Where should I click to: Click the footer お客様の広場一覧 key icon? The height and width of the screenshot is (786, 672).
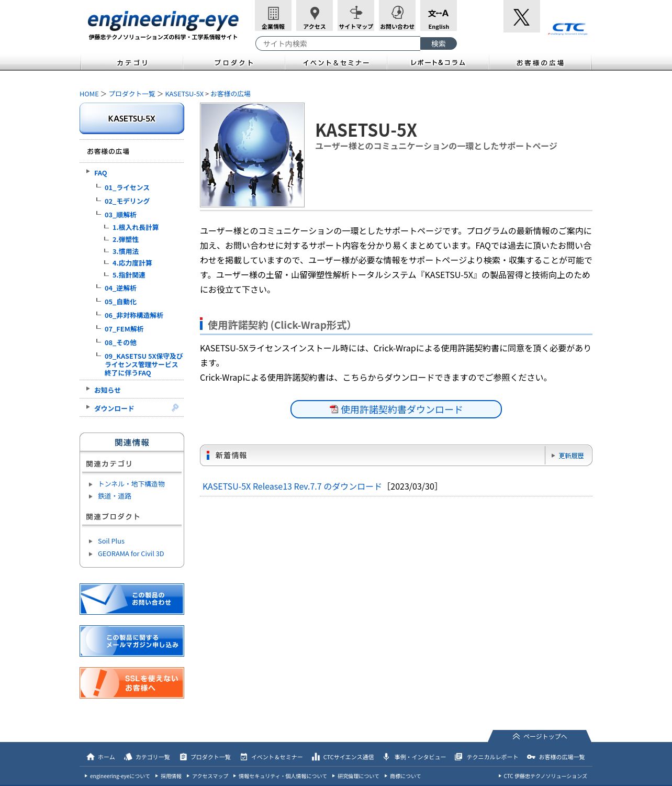pos(531,757)
